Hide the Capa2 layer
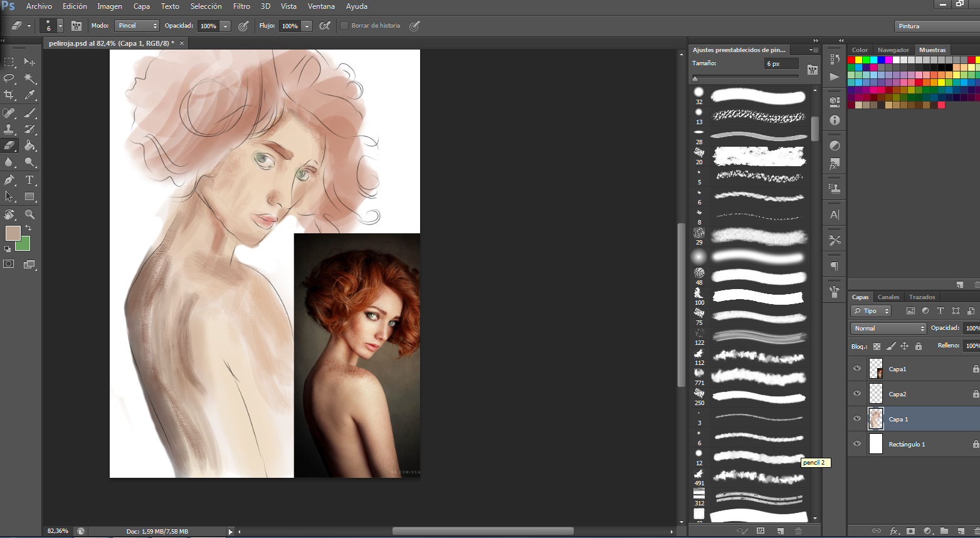This screenshot has height=538, width=980. coord(857,394)
